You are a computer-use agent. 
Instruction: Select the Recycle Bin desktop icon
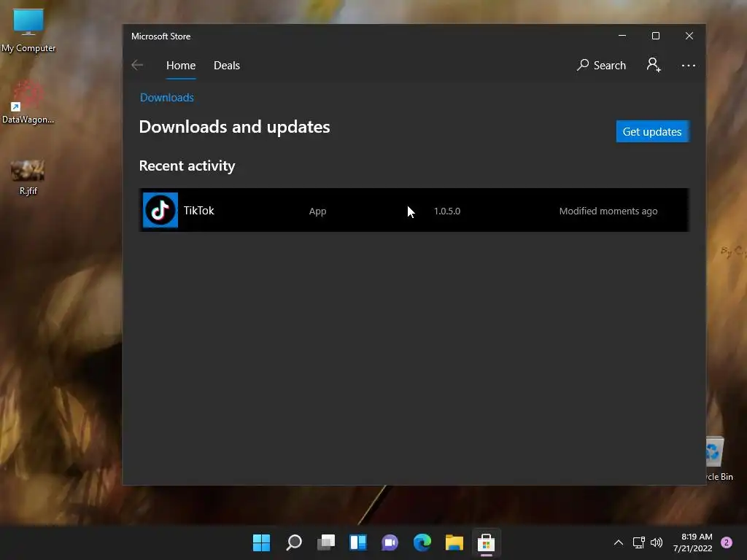coord(719,459)
